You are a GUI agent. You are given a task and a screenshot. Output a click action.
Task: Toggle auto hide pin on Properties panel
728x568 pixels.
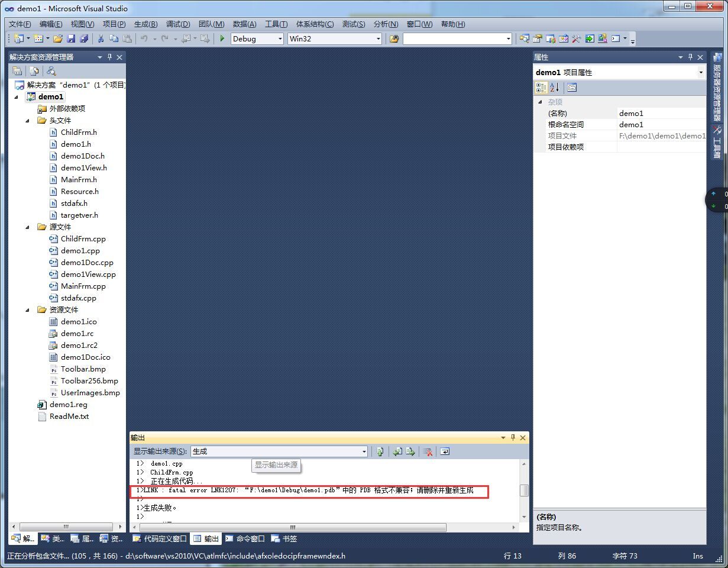[690, 57]
